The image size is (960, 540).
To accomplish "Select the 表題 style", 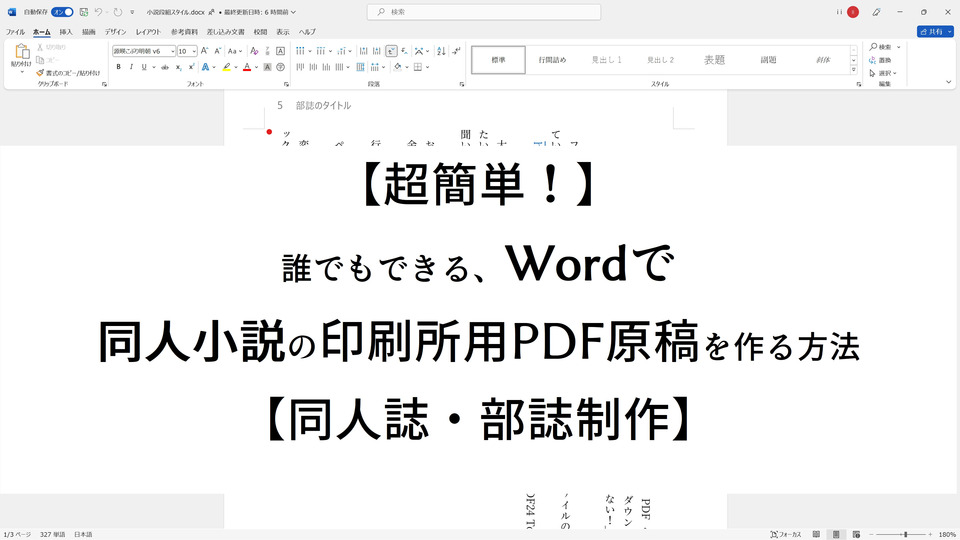I will pos(714,60).
